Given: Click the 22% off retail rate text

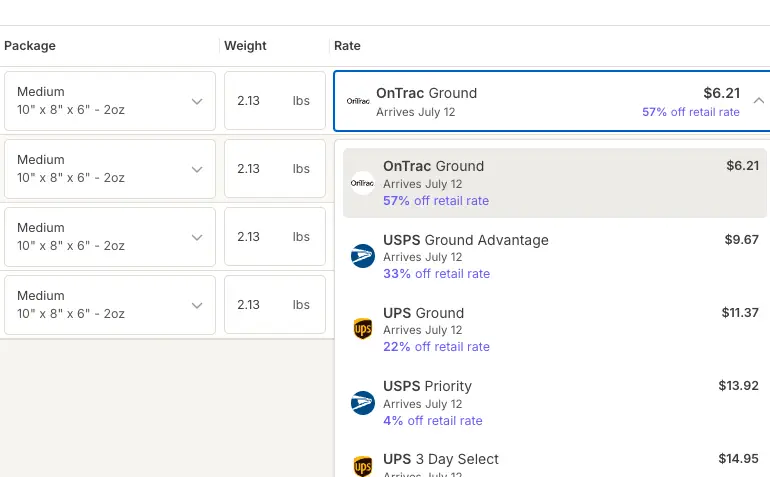Looking at the screenshot, I should [x=437, y=347].
